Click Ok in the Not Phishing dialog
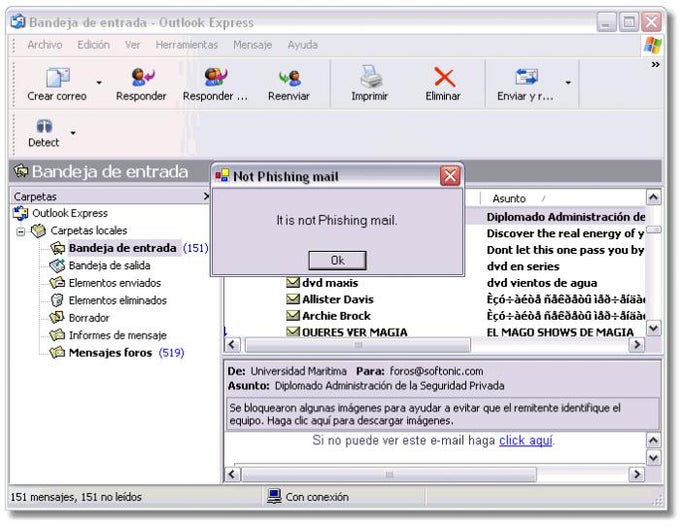Viewport: 680px width, 527px height. click(337, 260)
